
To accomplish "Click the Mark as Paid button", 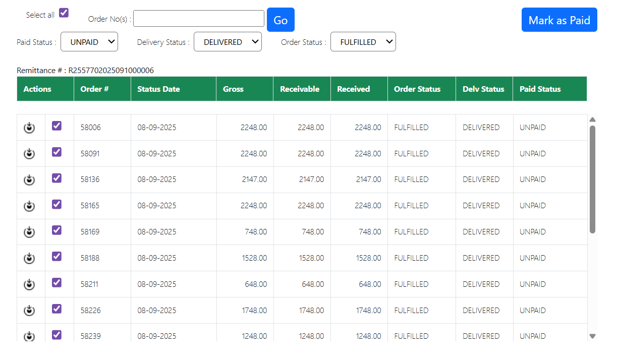I will 559,20.
